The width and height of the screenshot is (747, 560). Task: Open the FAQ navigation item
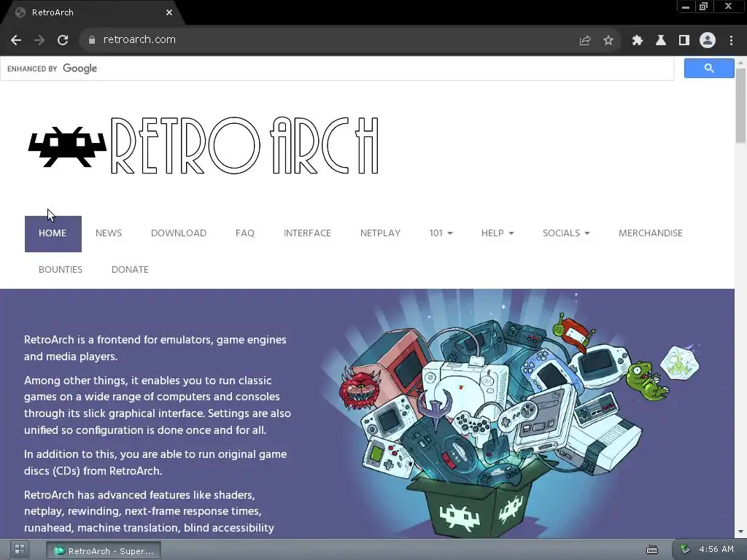coord(245,233)
